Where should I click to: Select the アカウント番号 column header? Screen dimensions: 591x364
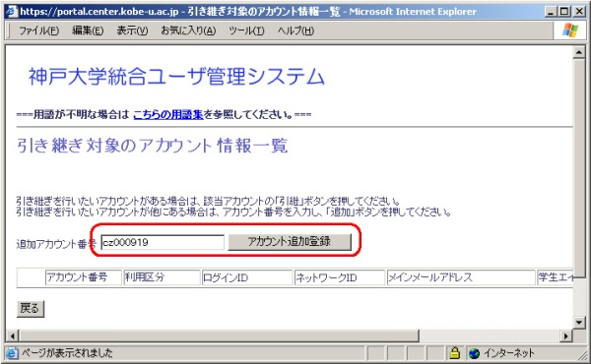click(84, 277)
